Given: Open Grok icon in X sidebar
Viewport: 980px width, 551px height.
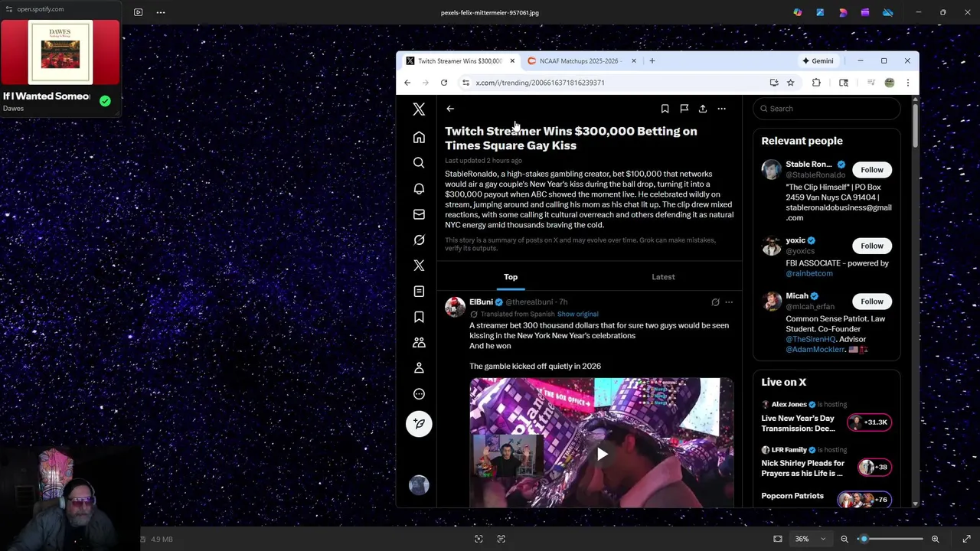Looking at the screenshot, I should pos(419,240).
